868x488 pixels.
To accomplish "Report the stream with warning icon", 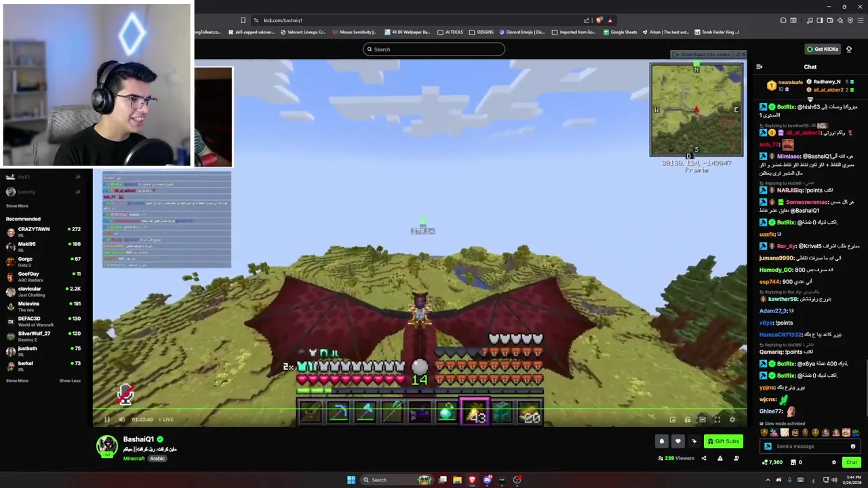I will (x=719, y=458).
